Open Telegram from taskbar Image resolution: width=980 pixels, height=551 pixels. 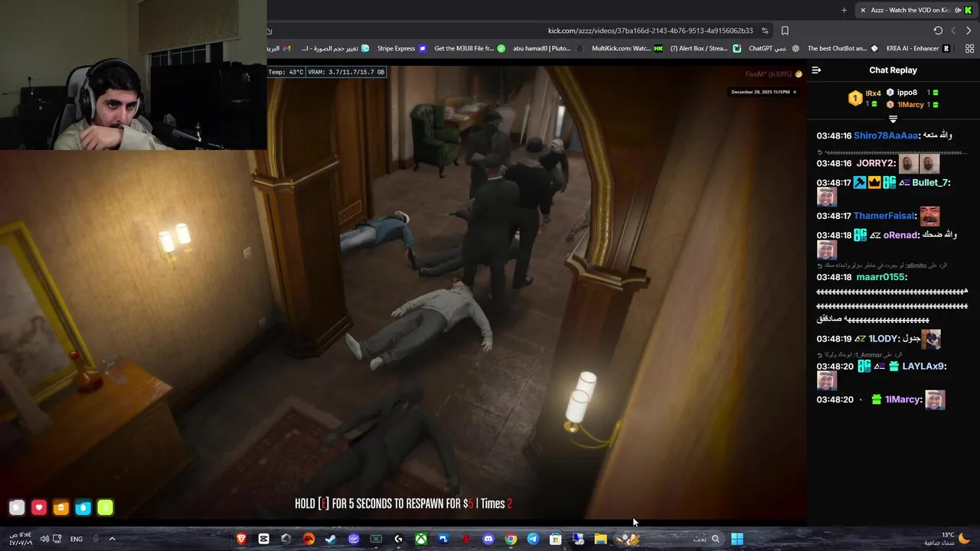pos(533,539)
